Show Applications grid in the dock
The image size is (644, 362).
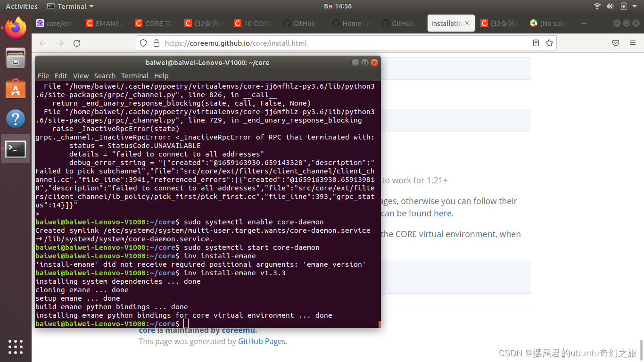coord(16,346)
